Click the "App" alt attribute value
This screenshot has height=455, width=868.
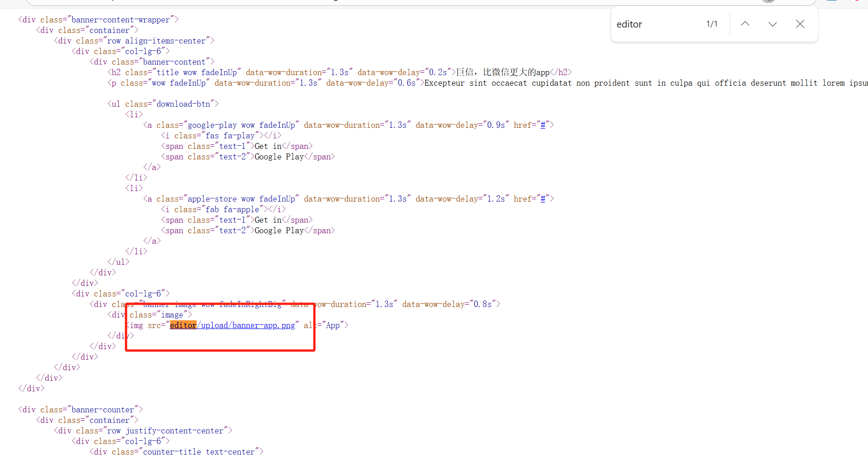(x=333, y=325)
